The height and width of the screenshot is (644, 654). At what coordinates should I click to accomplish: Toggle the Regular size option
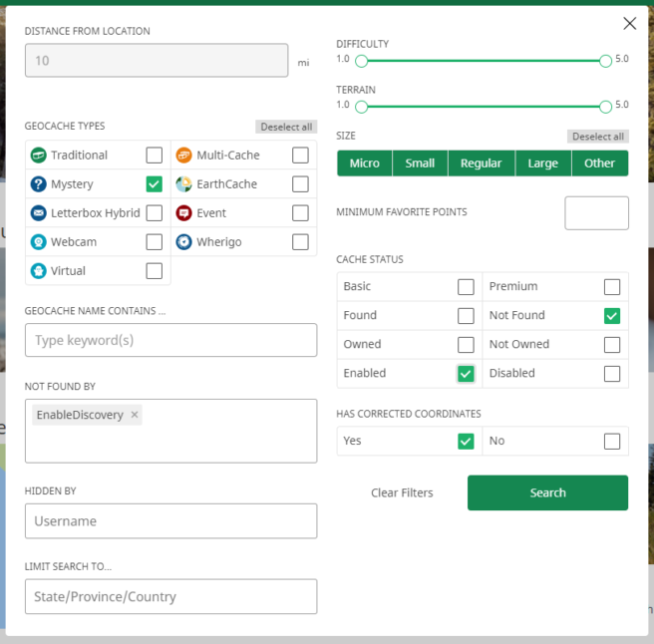coord(481,163)
